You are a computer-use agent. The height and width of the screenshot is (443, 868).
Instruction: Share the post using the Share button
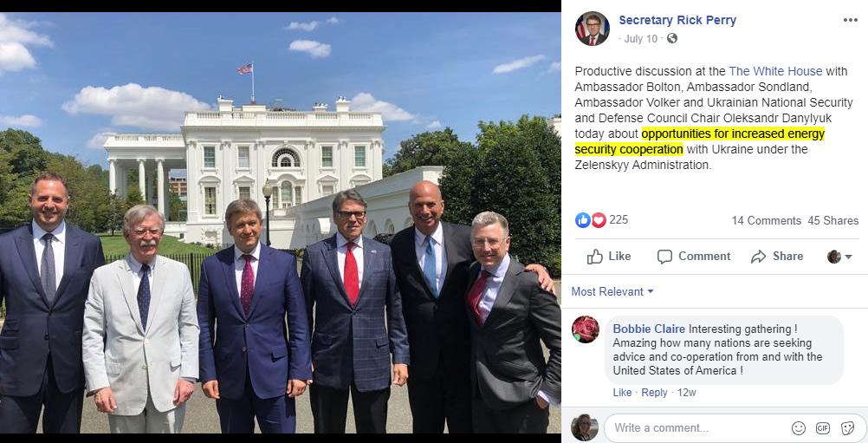[x=777, y=257]
